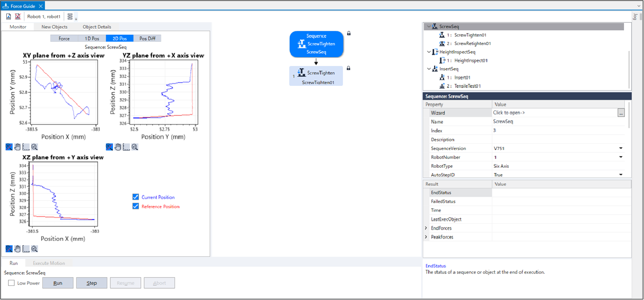Click zoom reset icon under YZ plane graph
This screenshot has width=644, height=300.
[x=135, y=147]
